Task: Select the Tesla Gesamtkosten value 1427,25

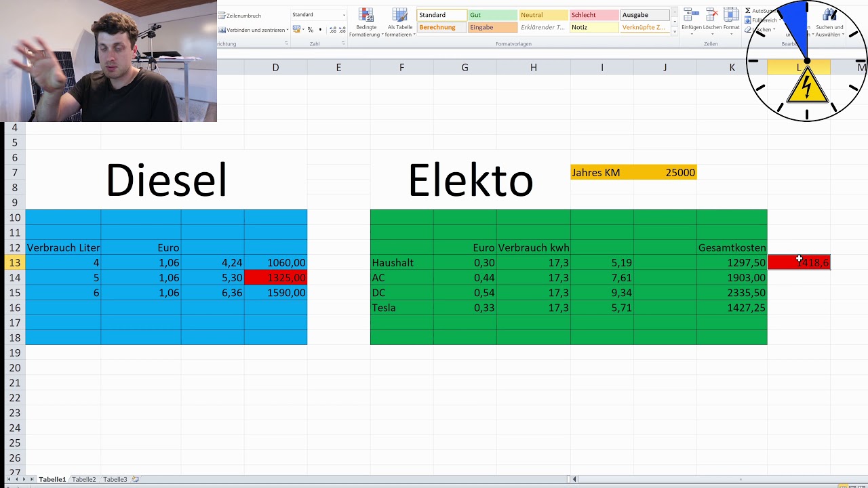Action: tap(732, 308)
